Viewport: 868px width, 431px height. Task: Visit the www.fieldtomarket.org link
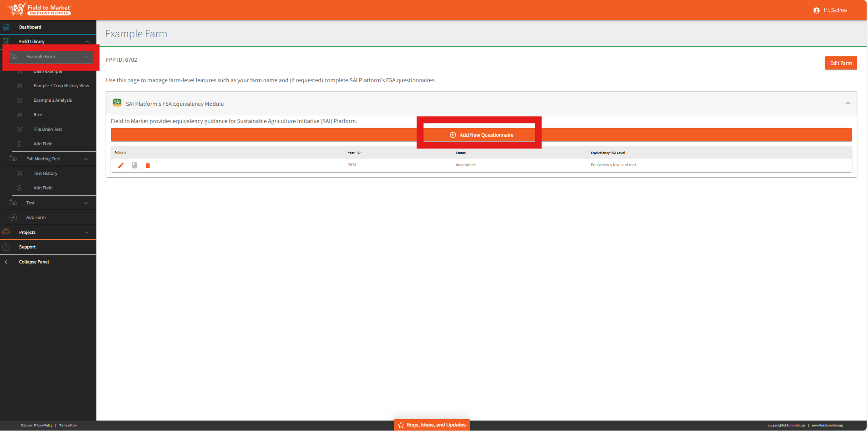(828, 426)
